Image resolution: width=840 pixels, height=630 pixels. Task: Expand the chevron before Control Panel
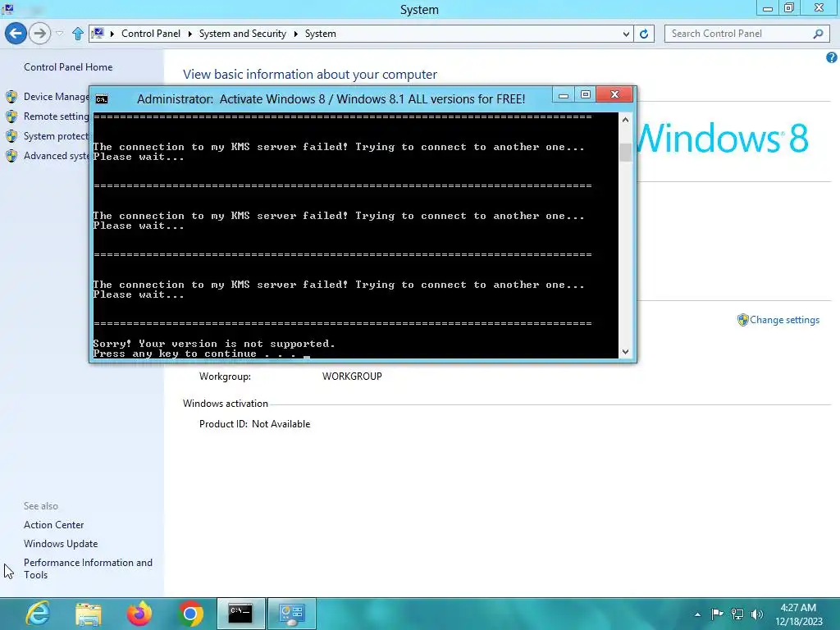(x=112, y=34)
